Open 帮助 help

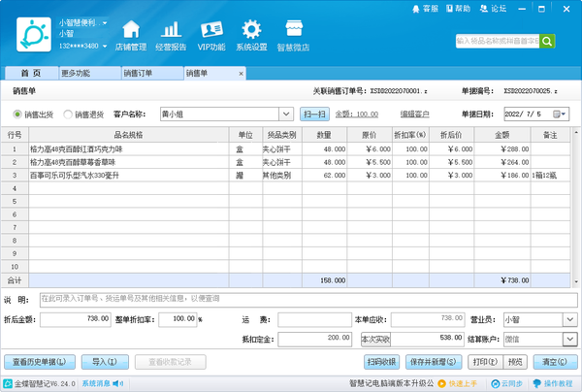(x=458, y=9)
